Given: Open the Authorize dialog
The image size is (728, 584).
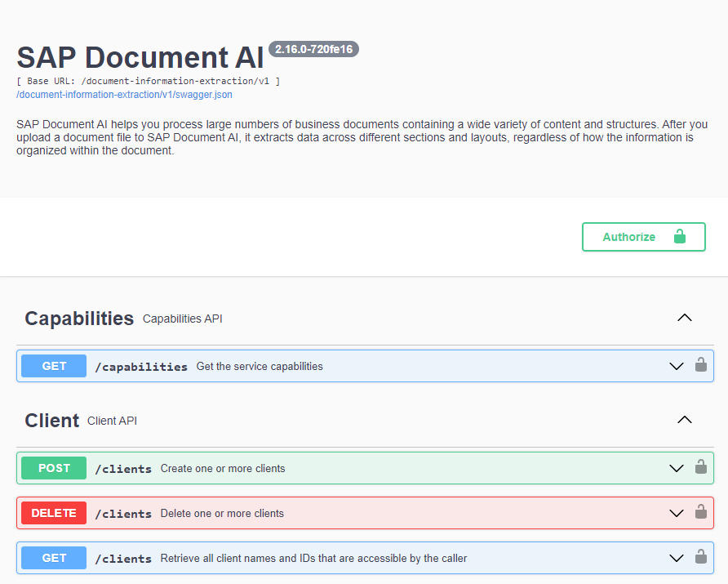Looking at the screenshot, I should 643,237.
